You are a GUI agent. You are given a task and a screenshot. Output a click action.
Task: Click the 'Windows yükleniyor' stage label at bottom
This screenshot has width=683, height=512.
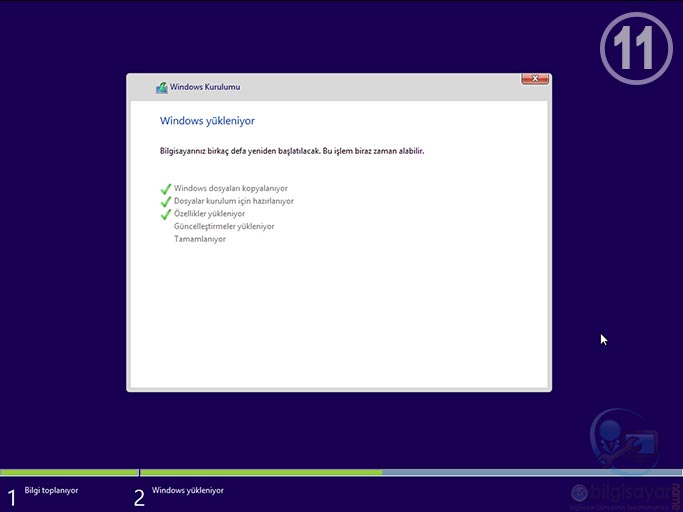click(188, 490)
